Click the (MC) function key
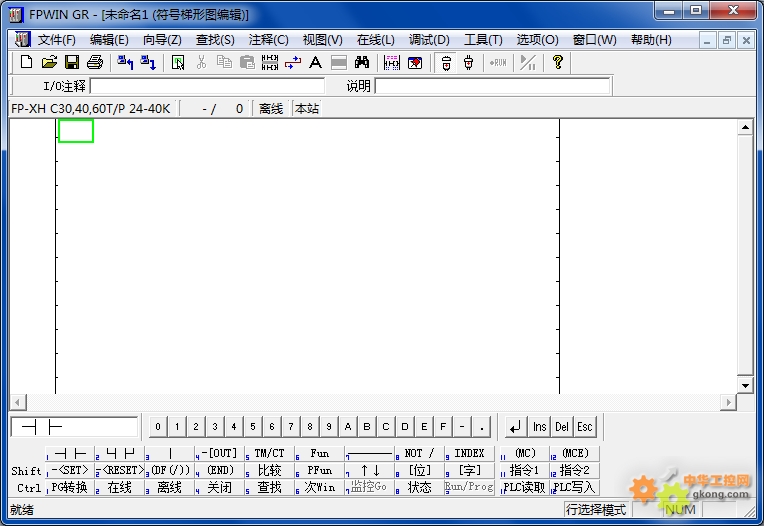Viewport: 764px width, 526px height. point(525,453)
